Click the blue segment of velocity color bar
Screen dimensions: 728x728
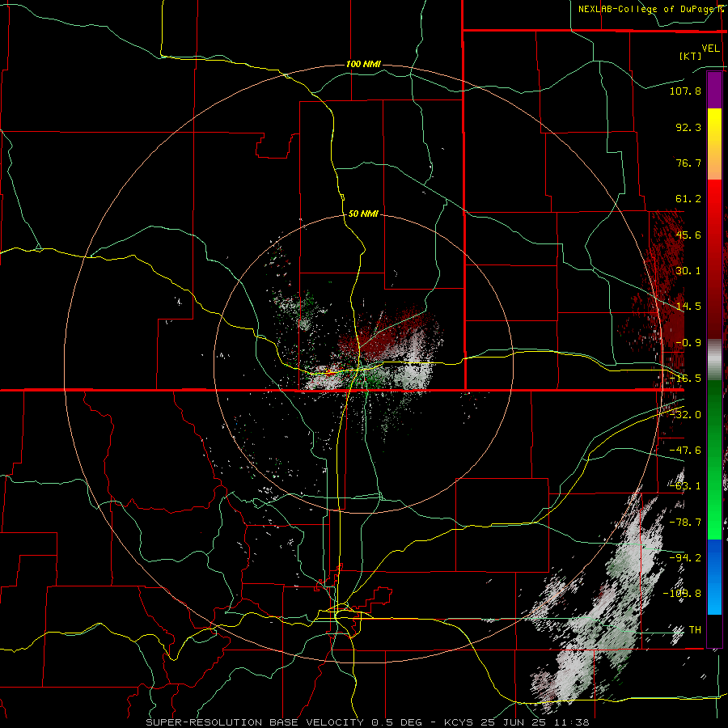(714, 577)
